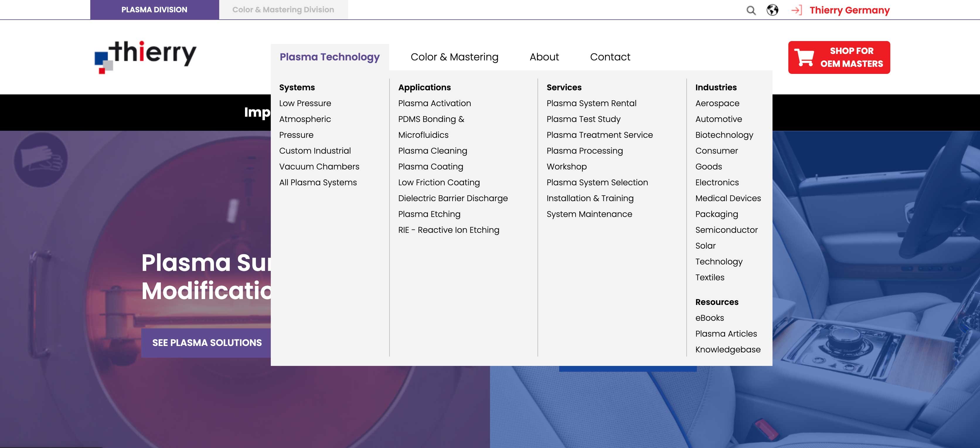980x448 pixels.
Task: Click the thierry logo
Action: pos(145,57)
